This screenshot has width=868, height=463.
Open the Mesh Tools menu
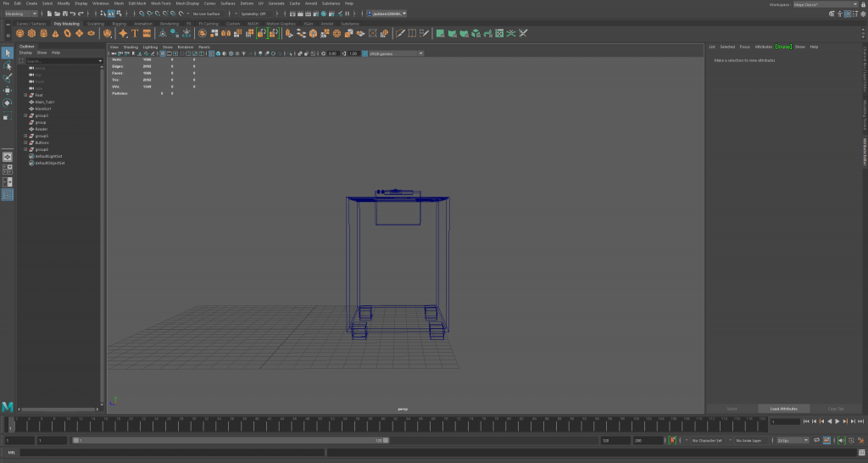pos(160,3)
